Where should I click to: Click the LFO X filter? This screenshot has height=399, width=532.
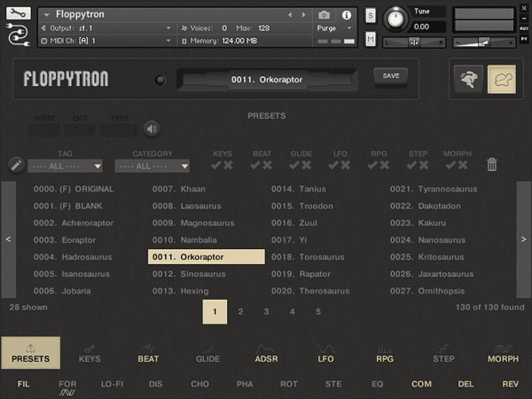tap(346, 165)
